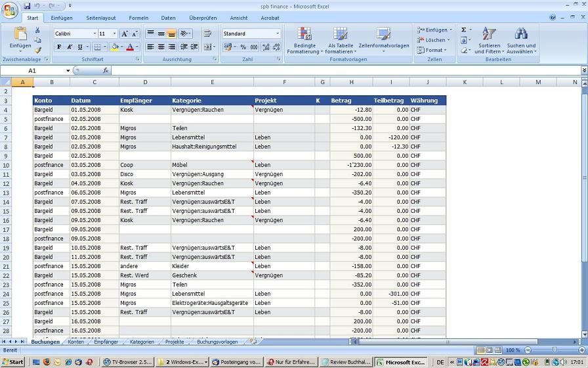Open Review Buchhal... taskbar window

tap(347, 362)
